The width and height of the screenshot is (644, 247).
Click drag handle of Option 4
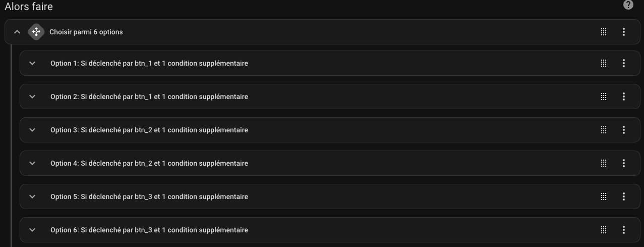[x=604, y=163]
